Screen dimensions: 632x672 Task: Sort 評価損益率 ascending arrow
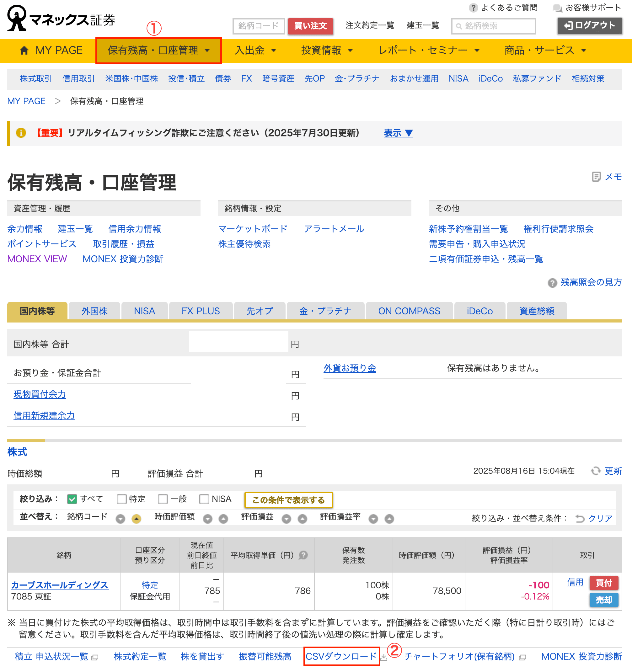(x=389, y=519)
